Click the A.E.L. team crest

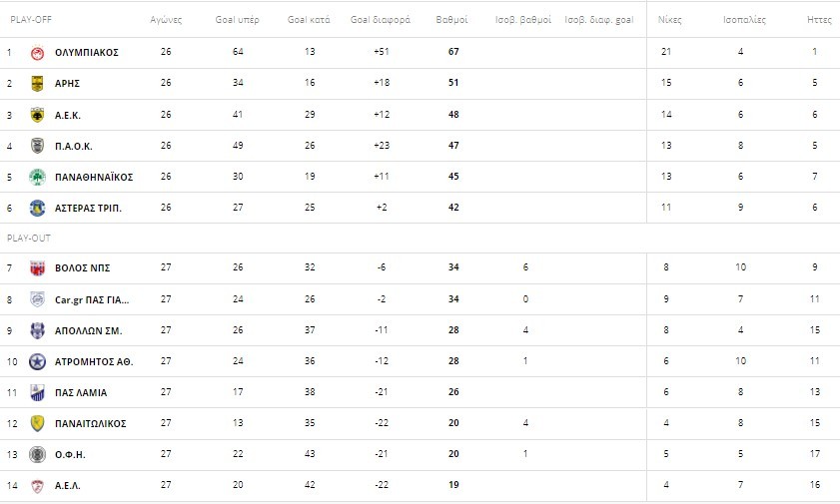pyautogui.click(x=37, y=486)
